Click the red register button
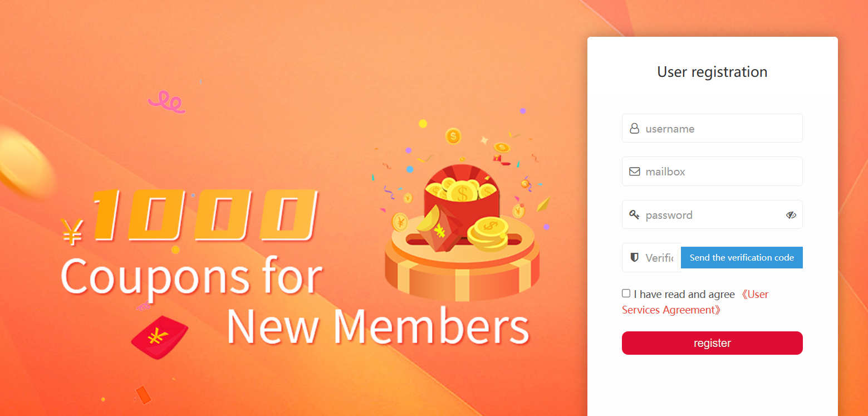Screen dimensions: 868x416 712,343
